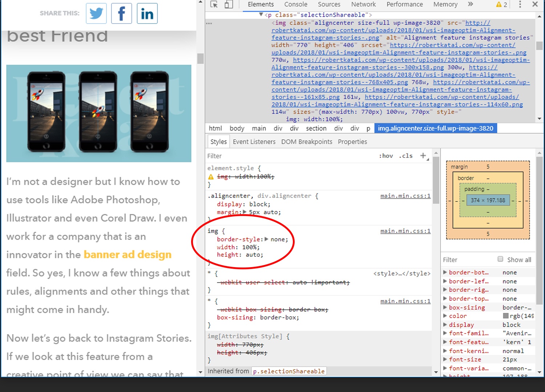Toggle the device toolbar icon

(229, 4)
